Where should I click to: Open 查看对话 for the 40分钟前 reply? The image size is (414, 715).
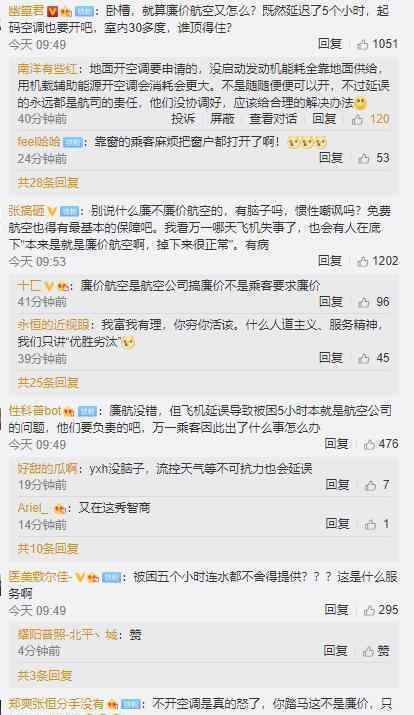coord(273,119)
